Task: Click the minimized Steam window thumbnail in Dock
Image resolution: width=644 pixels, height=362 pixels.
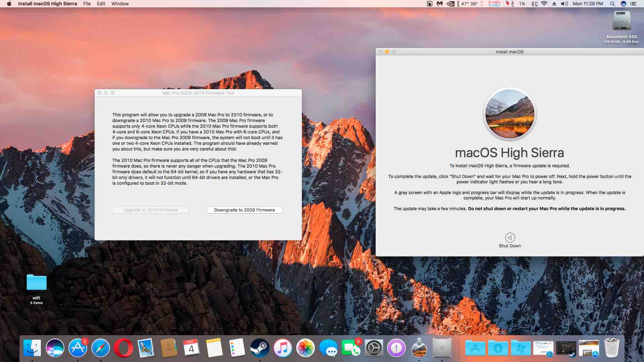Action: point(566,349)
